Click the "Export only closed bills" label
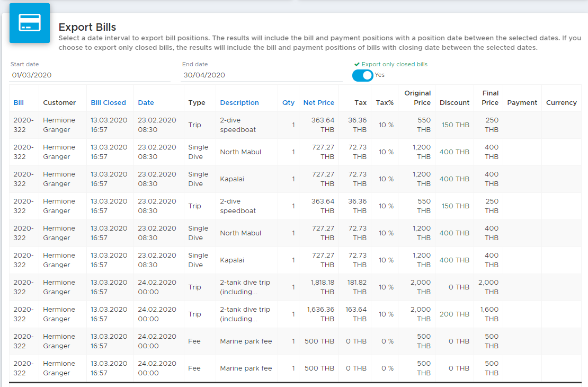This screenshot has width=588, height=387. click(395, 64)
